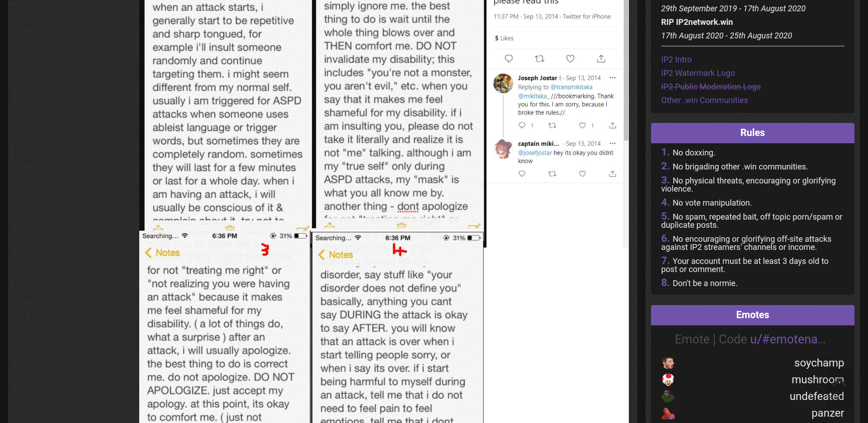Screen dimensions: 868x423
Task: Click Joseph Jostar's profile avatar
Action: 503,84
